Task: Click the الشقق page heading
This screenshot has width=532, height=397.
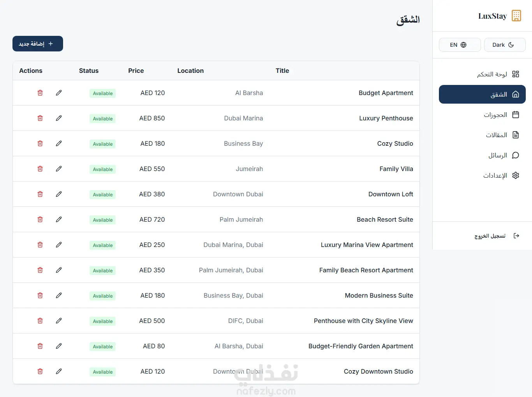Action: 408,20
